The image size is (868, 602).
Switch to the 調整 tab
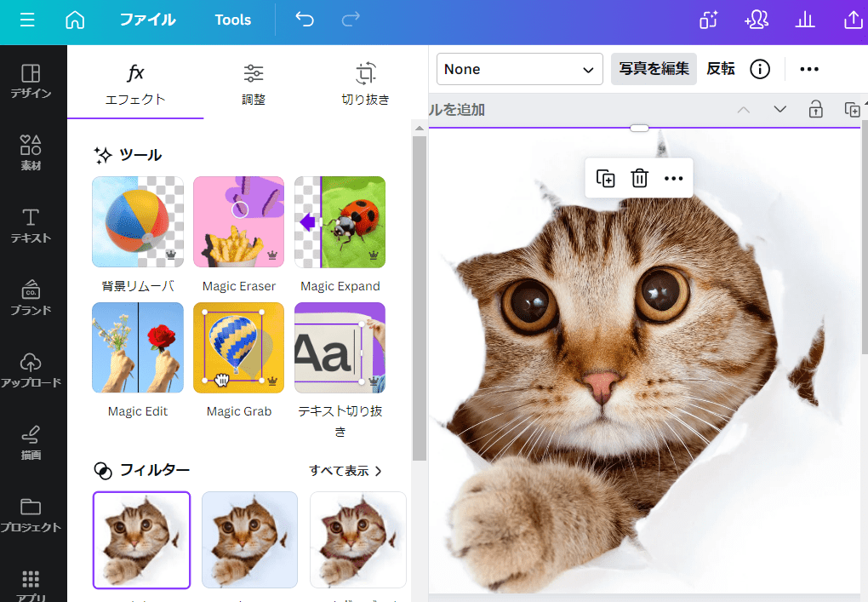[x=254, y=83]
